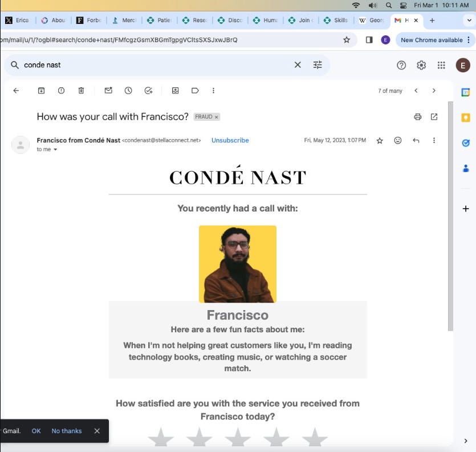This screenshot has height=452, width=476.
Task: Close the active Gmail tab
Action: click(x=416, y=21)
